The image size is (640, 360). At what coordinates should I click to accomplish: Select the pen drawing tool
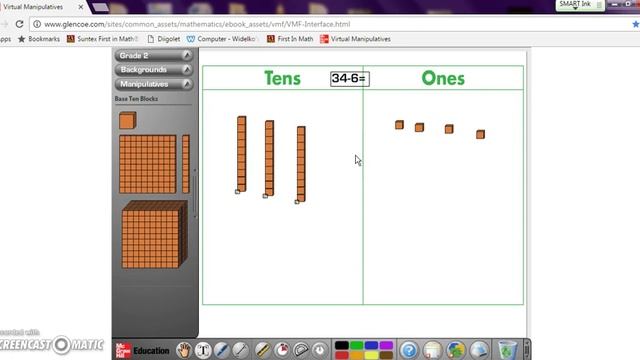point(222,350)
